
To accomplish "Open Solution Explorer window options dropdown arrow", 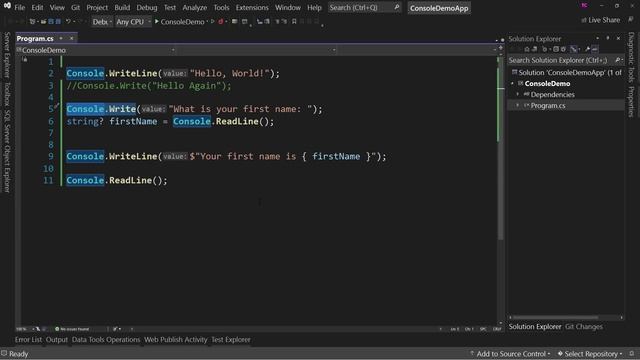I will (x=598, y=38).
